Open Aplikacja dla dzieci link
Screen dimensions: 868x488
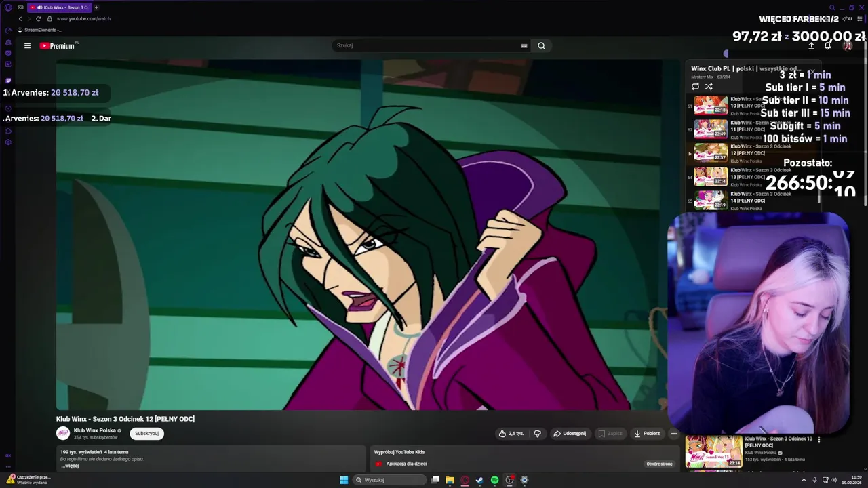pyautogui.click(x=406, y=464)
